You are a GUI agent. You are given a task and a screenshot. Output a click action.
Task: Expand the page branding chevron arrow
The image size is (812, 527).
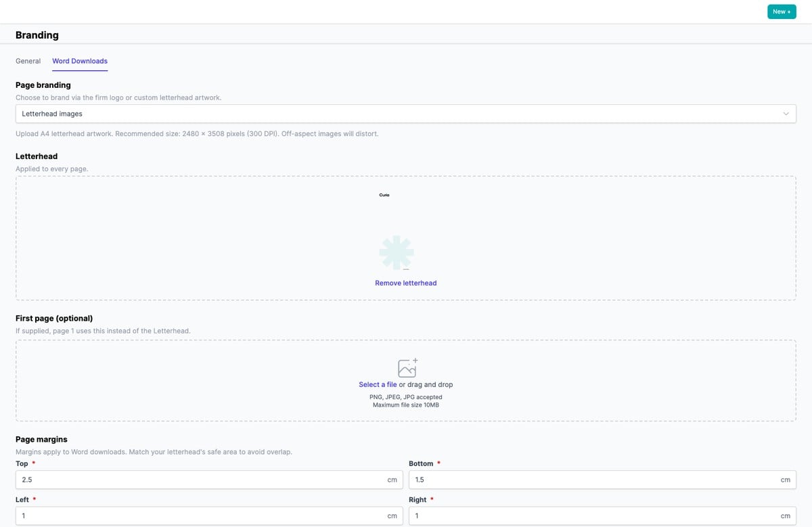786,114
